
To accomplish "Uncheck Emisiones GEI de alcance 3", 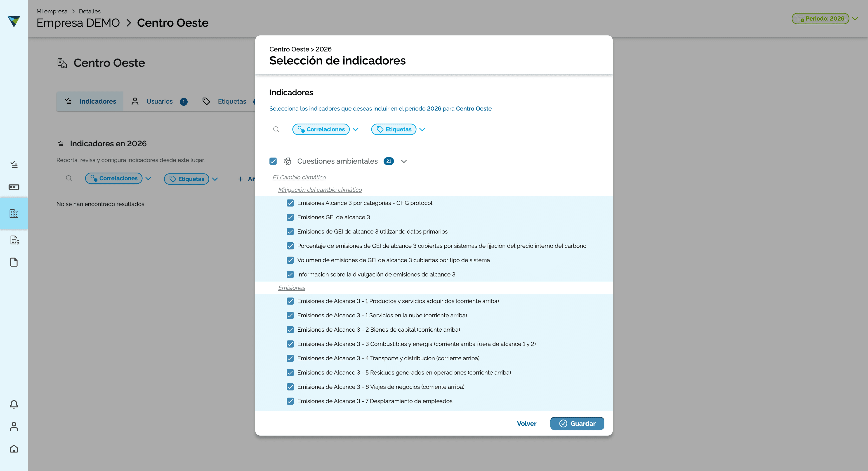I will click(290, 218).
